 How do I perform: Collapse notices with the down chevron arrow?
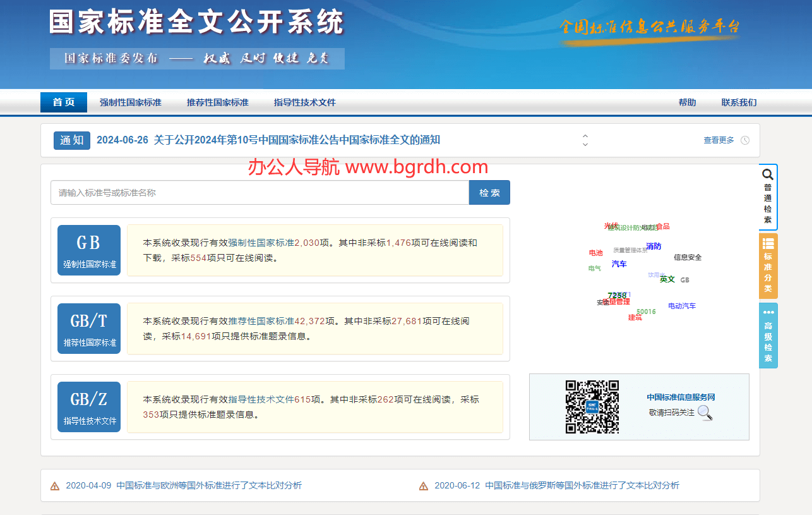(585, 144)
